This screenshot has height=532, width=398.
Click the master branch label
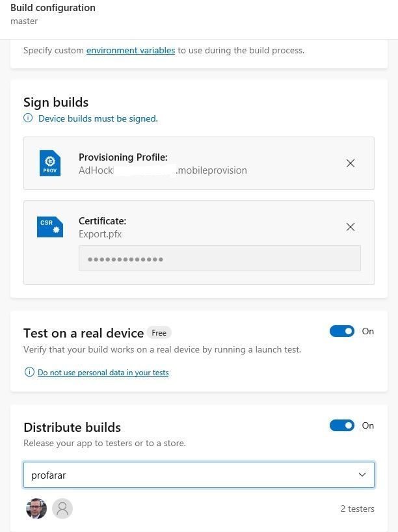click(x=24, y=21)
